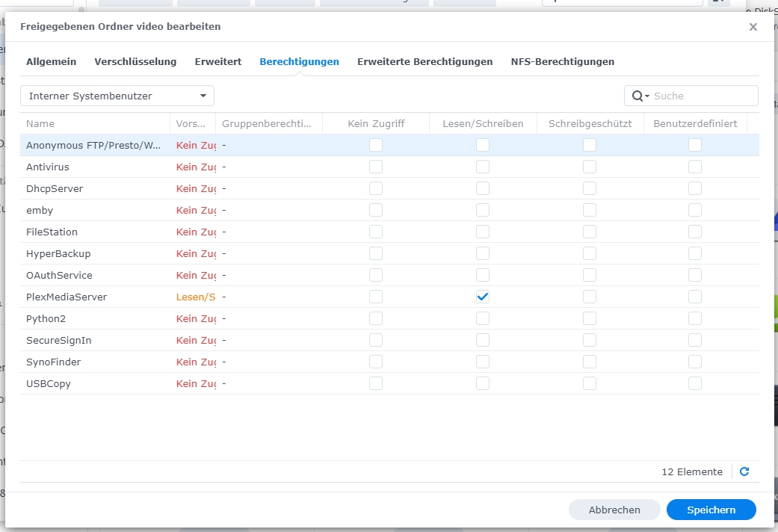The height and width of the screenshot is (532, 778).
Task: Click the Schreibgeschützt column header
Action: tap(590, 123)
